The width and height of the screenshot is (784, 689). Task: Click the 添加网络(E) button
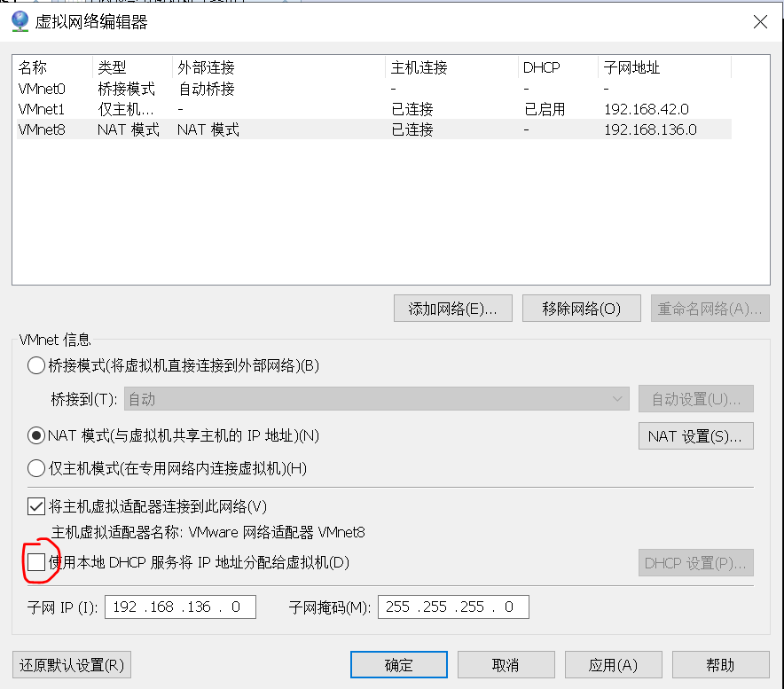(452, 308)
